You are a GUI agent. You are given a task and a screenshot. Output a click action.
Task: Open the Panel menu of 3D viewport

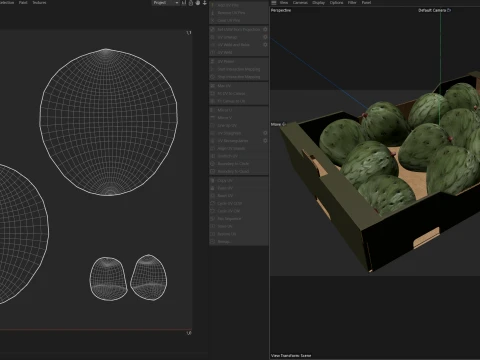coord(366,2)
